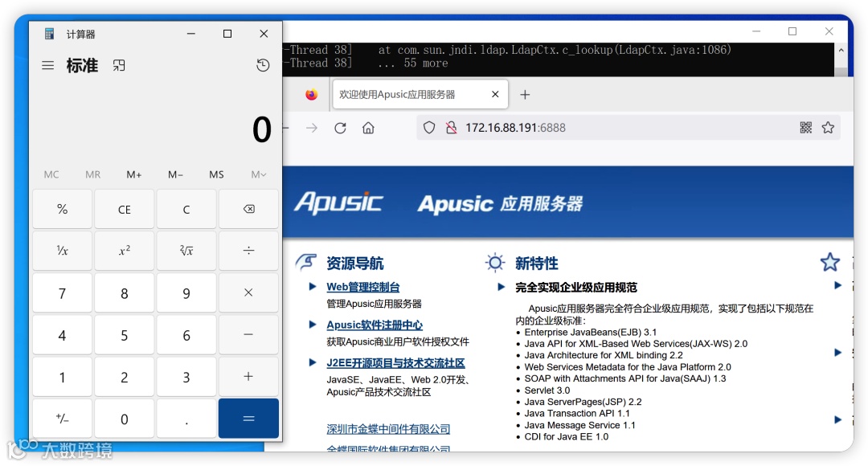Click the equals key

coord(248,419)
